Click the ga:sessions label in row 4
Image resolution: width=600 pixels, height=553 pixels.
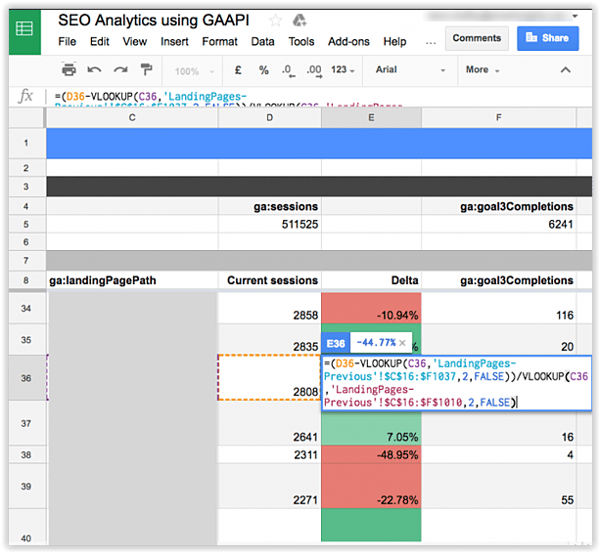[285, 207]
